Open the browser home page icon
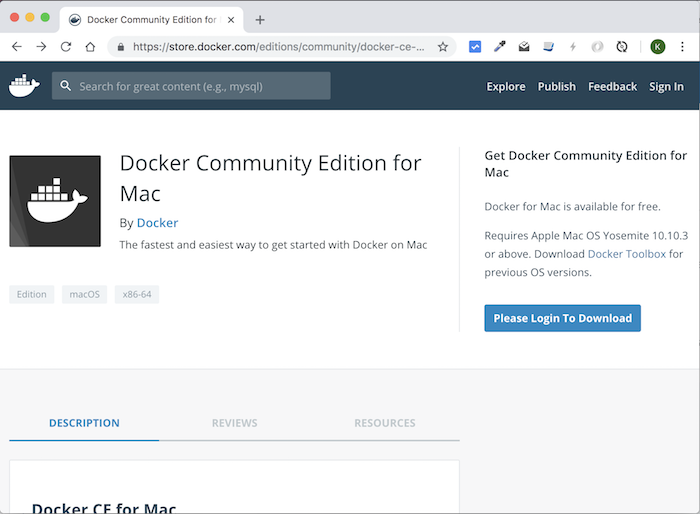700x514 pixels. 90,46
